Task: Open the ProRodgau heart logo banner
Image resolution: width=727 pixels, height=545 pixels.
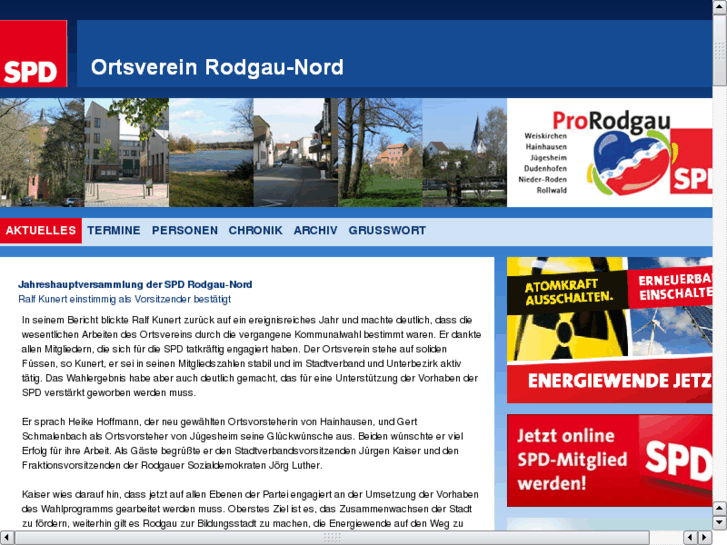Action: (610, 153)
